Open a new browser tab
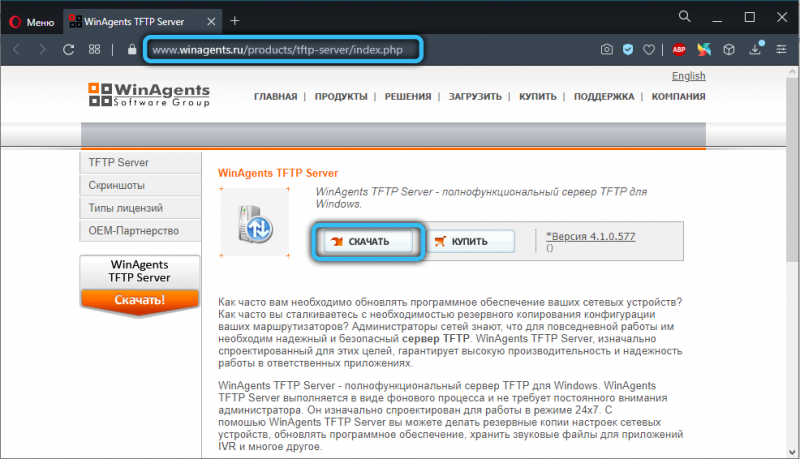The height and width of the screenshot is (459, 800). point(235,21)
